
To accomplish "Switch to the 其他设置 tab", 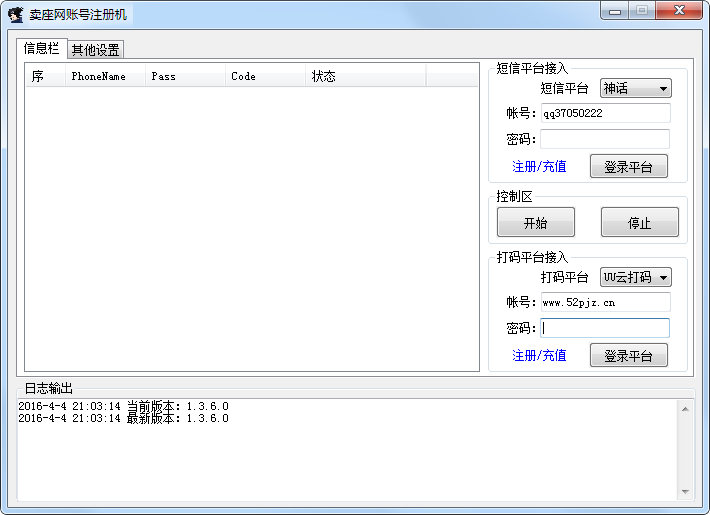I will 95,50.
